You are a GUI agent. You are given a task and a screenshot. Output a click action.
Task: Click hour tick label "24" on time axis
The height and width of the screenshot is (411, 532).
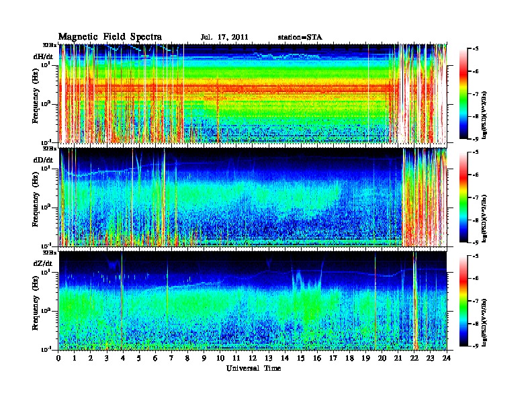(447, 358)
